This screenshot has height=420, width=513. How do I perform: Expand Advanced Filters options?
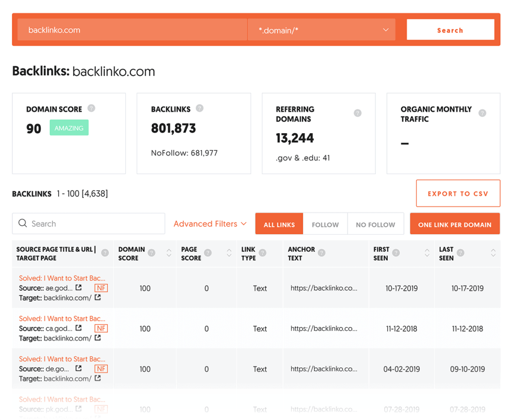click(210, 224)
